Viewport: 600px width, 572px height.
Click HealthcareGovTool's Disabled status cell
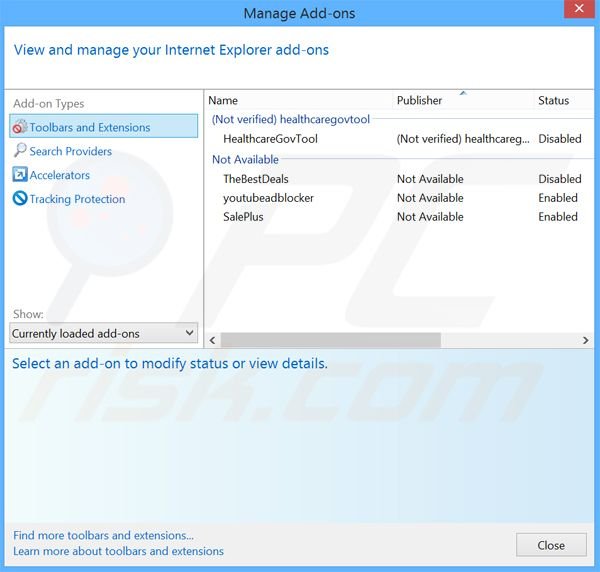click(x=559, y=139)
